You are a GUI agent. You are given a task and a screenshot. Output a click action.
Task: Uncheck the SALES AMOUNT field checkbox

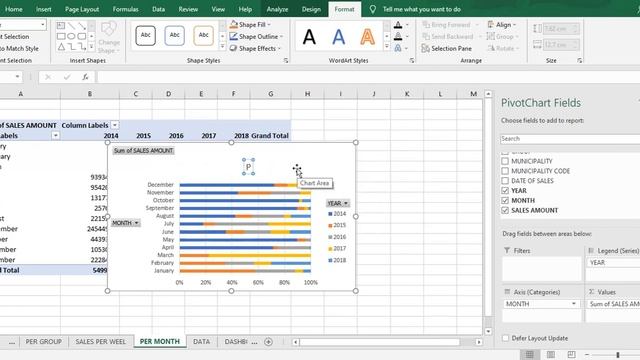pos(505,210)
